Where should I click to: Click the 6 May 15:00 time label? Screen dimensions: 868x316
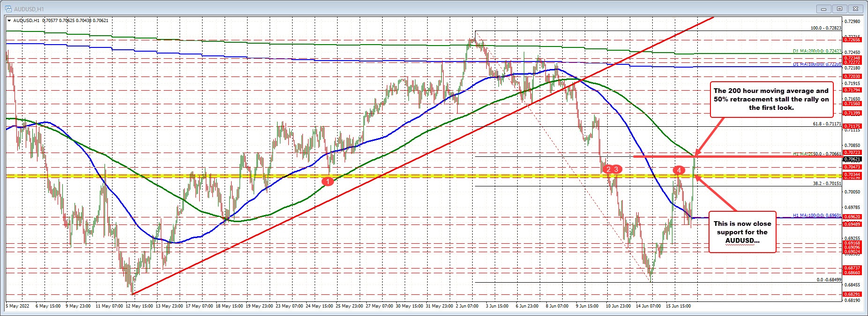pyautogui.click(x=48, y=306)
